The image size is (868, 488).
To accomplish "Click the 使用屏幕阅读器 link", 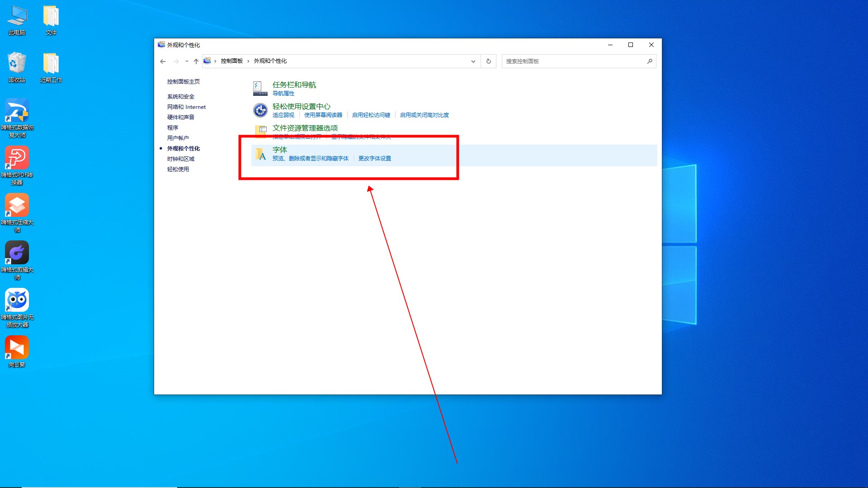I will pyautogui.click(x=323, y=115).
